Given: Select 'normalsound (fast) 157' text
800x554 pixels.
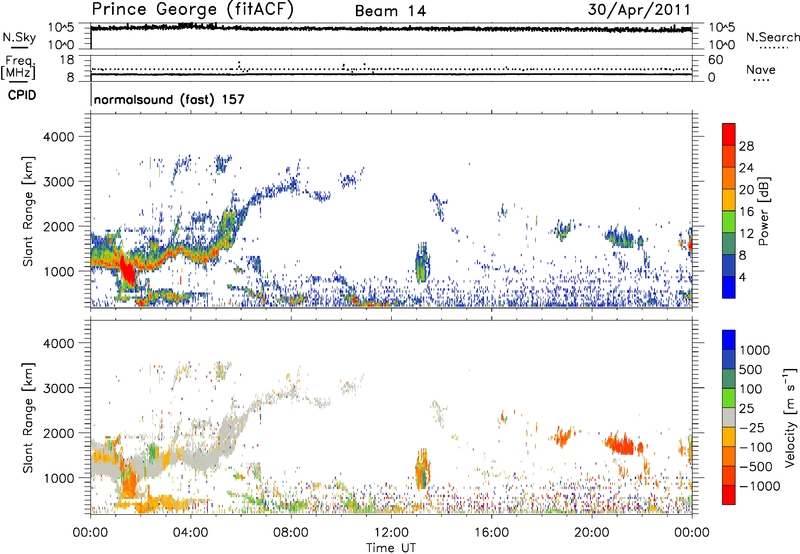Looking at the screenshot, I should [169, 99].
